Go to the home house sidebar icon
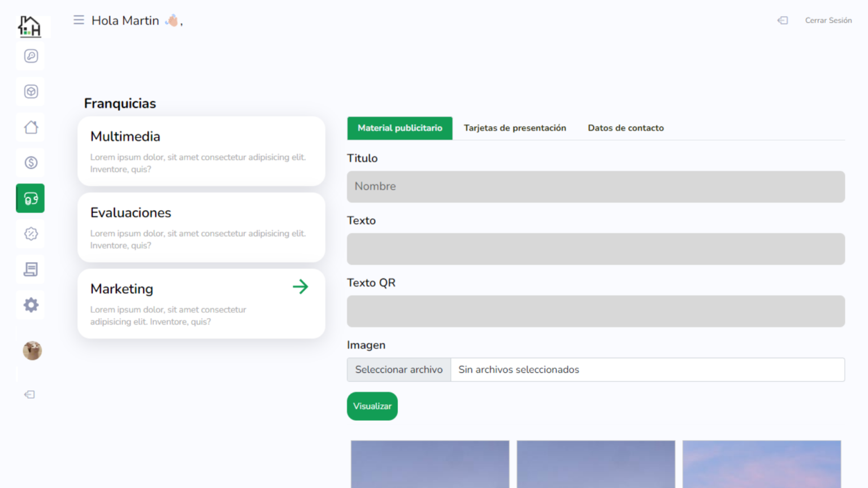Image resolution: width=868 pixels, height=488 pixels. pos(31,127)
